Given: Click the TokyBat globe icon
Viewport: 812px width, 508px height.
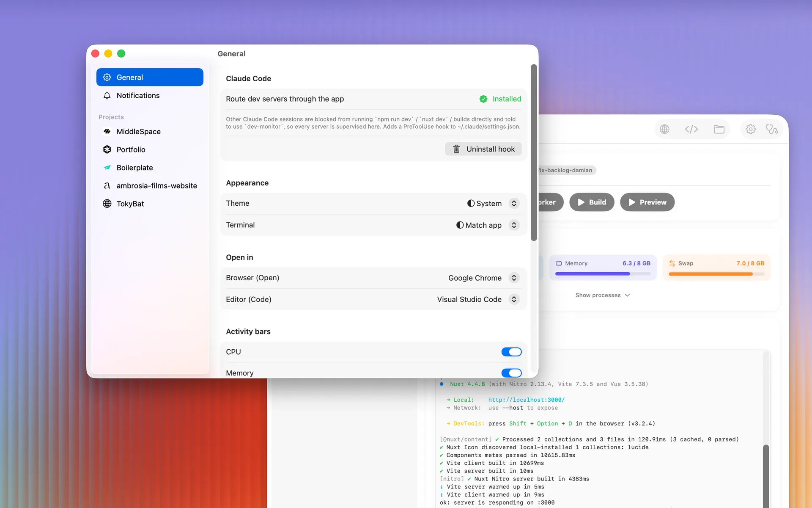Looking at the screenshot, I should (107, 204).
